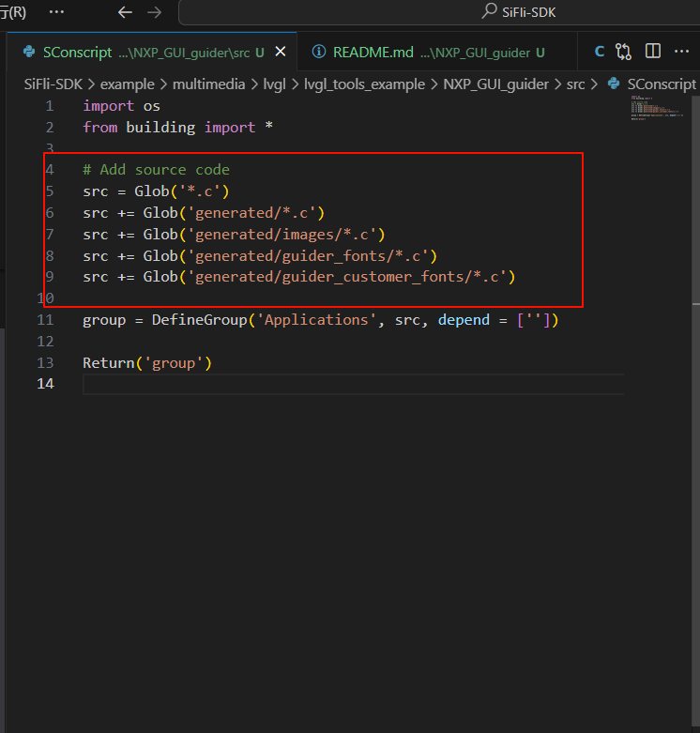Expand SiFli-SDK breadcrumb segment
This screenshot has height=733, width=700.
click(x=53, y=84)
